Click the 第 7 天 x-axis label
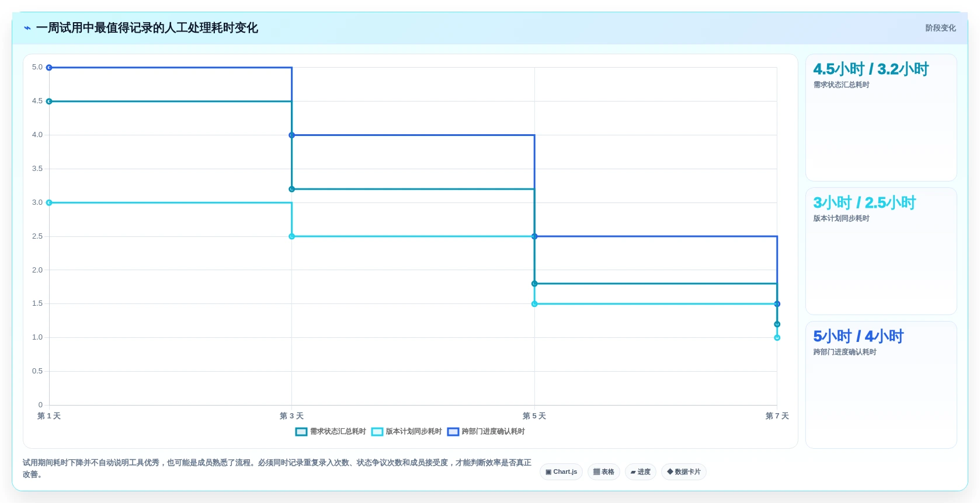 click(777, 416)
